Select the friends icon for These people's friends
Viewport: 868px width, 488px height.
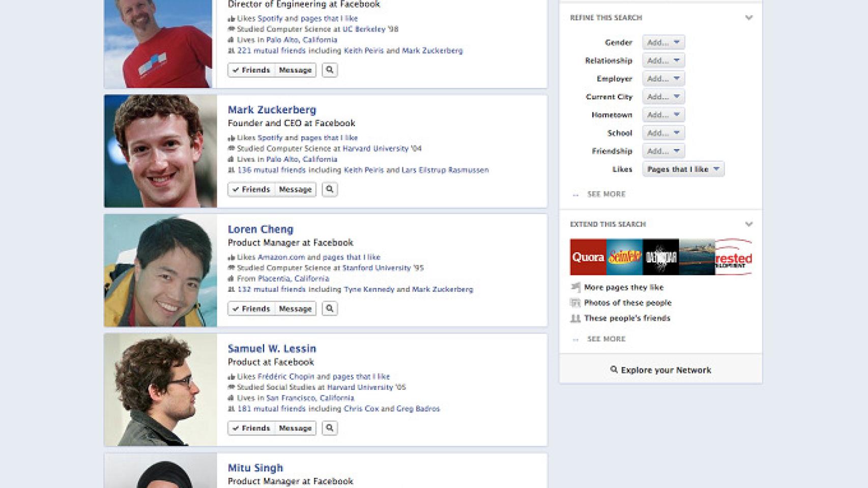[x=575, y=318]
